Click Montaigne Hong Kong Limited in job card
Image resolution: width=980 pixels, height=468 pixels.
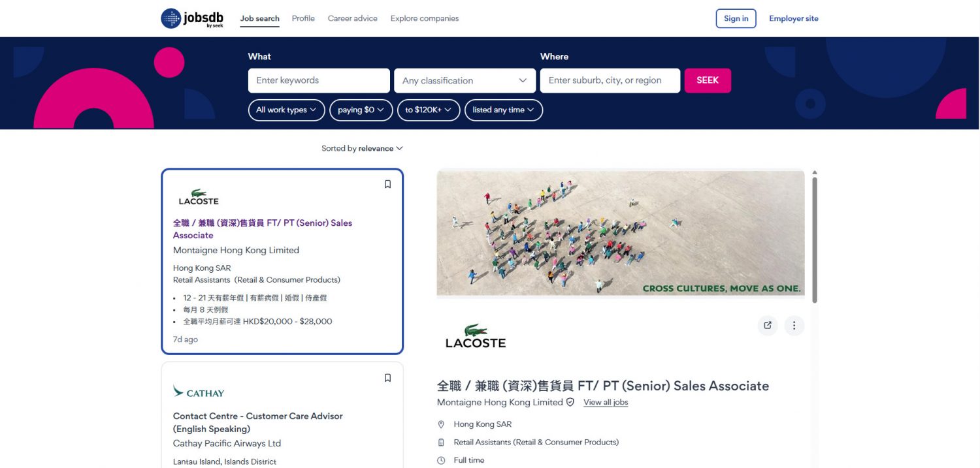236,250
